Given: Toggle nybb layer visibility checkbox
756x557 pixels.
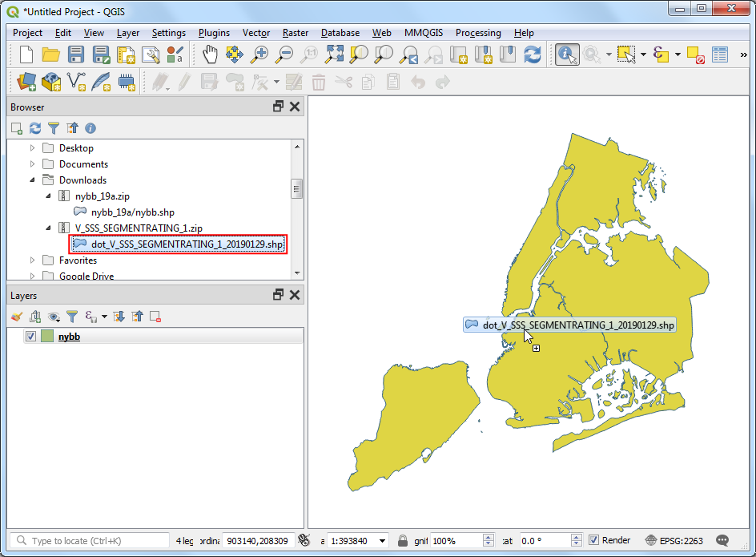Looking at the screenshot, I should pyautogui.click(x=31, y=337).
